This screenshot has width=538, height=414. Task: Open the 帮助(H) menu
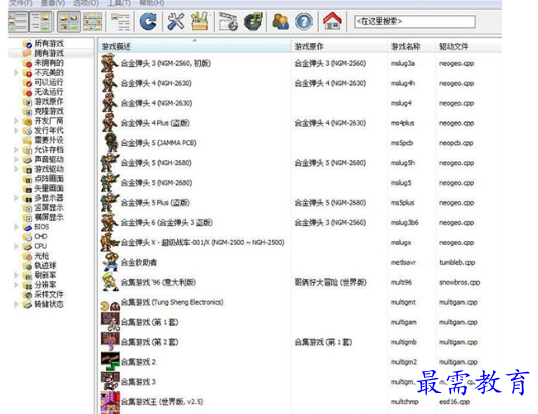[151, 3]
